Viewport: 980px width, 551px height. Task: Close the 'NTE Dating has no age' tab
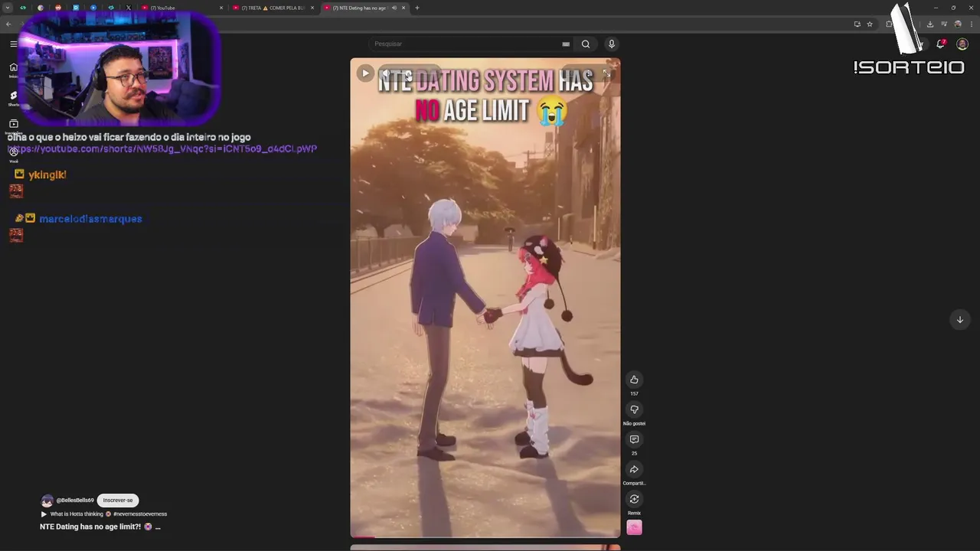(403, 8)
